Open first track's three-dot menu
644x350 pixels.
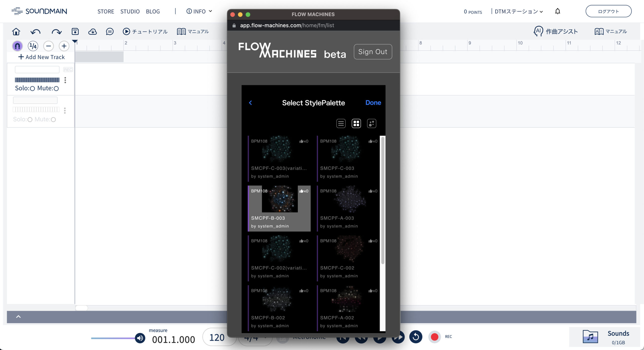[x=65, y=80]
